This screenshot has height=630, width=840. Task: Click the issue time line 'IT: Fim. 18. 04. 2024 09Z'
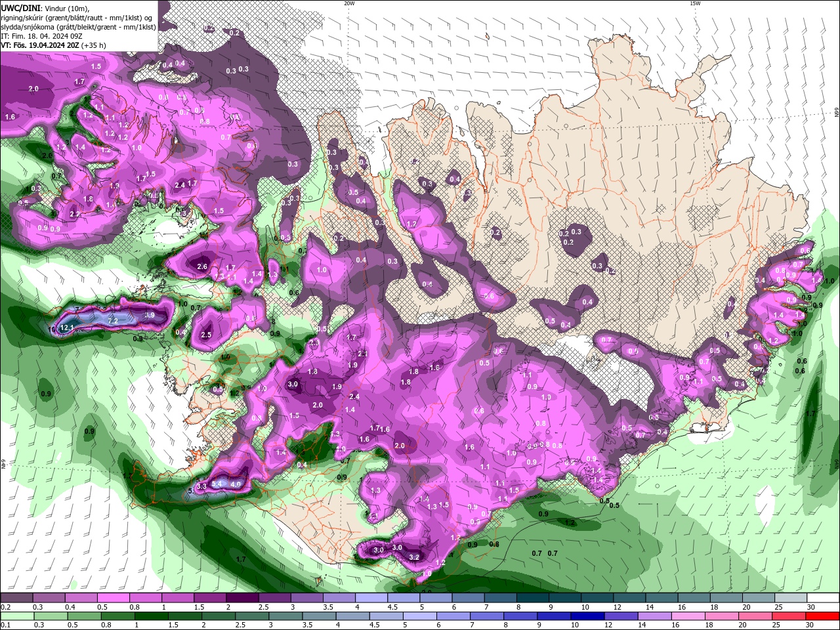[41, 36]
